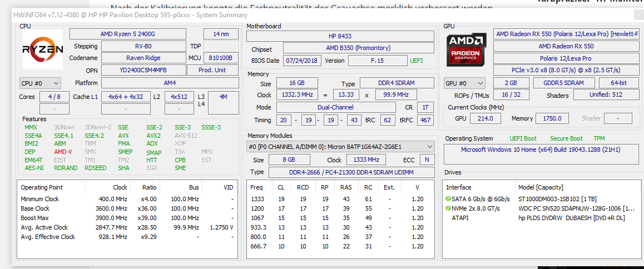Click the AM4 platform field
The width and height of the screenshot is (644, 269).
click(x=170, y=83)
